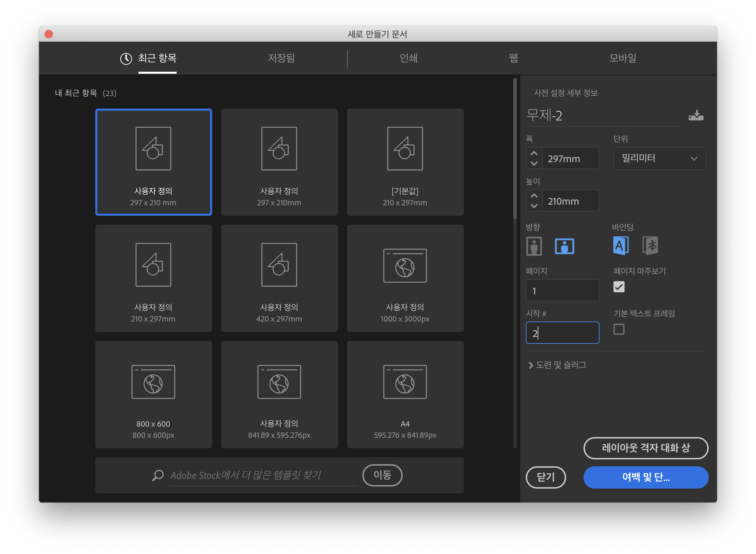Increase width with up stepper arrow
Image resolution: width=756 pixels, height=554 pixels.
(x=534, y=153)
